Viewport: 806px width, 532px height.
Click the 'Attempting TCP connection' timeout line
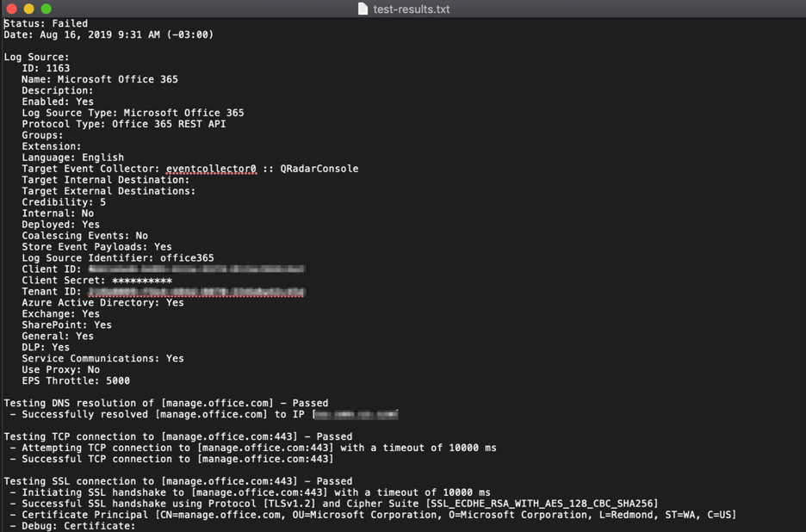pyautogui.click(x=253, y=448)
